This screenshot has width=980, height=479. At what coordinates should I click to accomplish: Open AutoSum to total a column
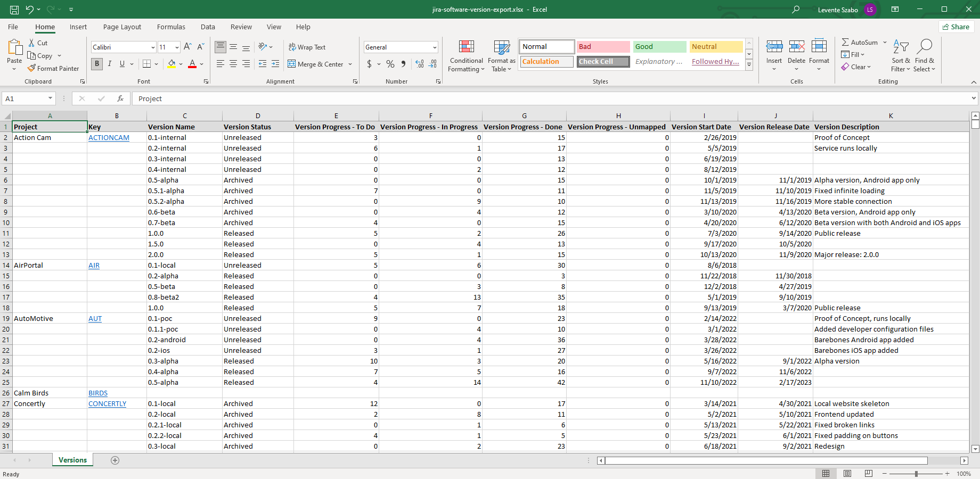tap(860, 42)
